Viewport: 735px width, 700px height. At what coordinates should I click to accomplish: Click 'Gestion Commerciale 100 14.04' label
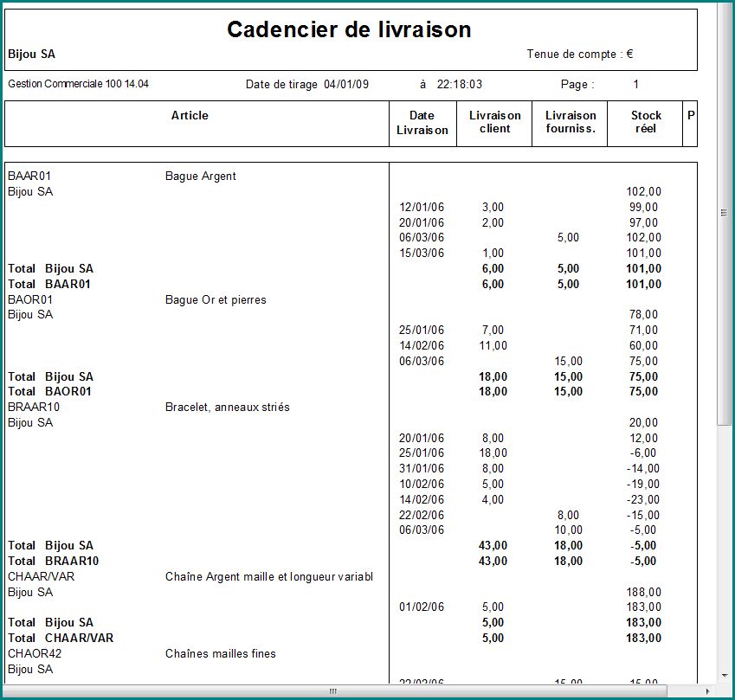(78, 84)
